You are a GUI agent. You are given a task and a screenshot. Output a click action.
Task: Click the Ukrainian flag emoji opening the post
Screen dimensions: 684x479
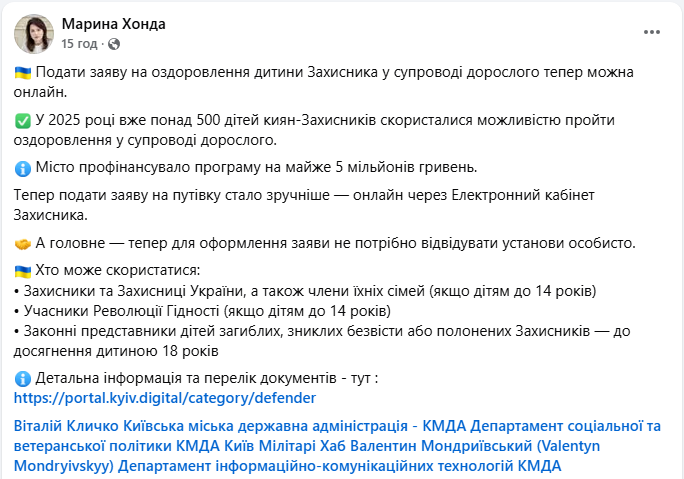pos(22,74)
